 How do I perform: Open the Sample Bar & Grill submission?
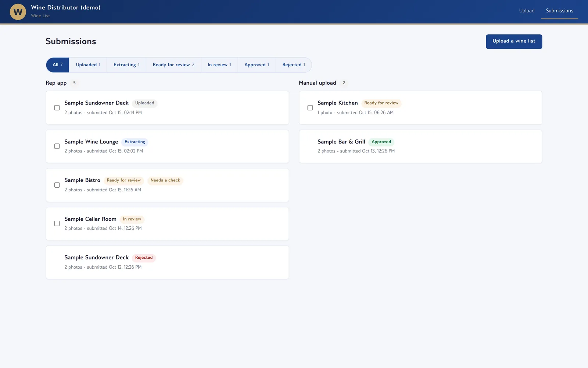pos(420,146)
